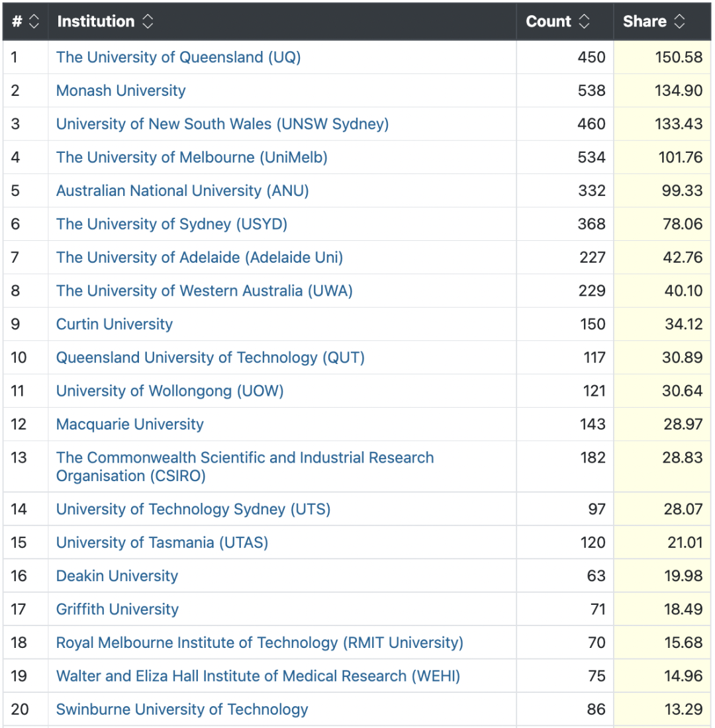The height and width of the screenshot is (728, 715).
Task: Visit The University of Sydney (USYD) link
Action: [x=171, y=224]
